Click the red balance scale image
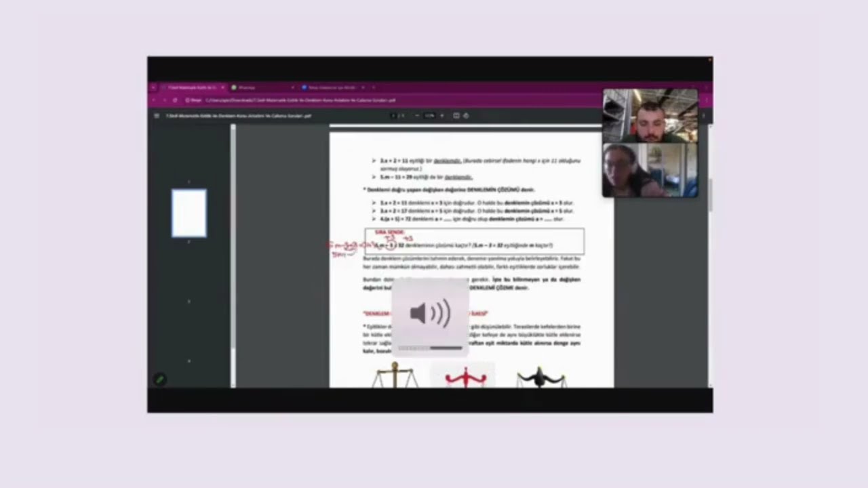This screenshot has width=868, height=488. [x=466, y=377]
